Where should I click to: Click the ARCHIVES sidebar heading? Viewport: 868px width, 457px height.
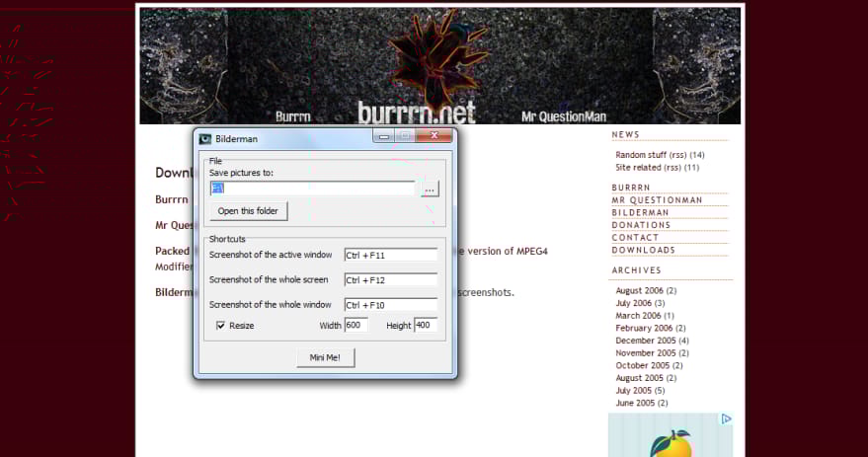637,270
